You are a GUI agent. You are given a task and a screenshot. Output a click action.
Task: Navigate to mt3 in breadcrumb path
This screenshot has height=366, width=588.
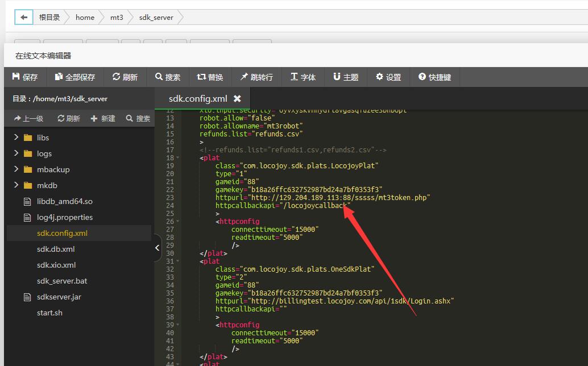click(117, 18)
